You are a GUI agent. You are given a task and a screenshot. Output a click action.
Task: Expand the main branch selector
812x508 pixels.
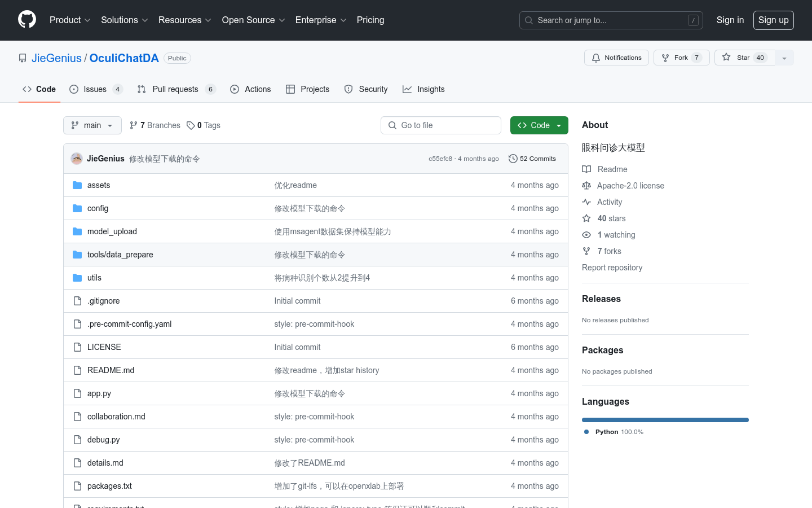click(92, 125)
